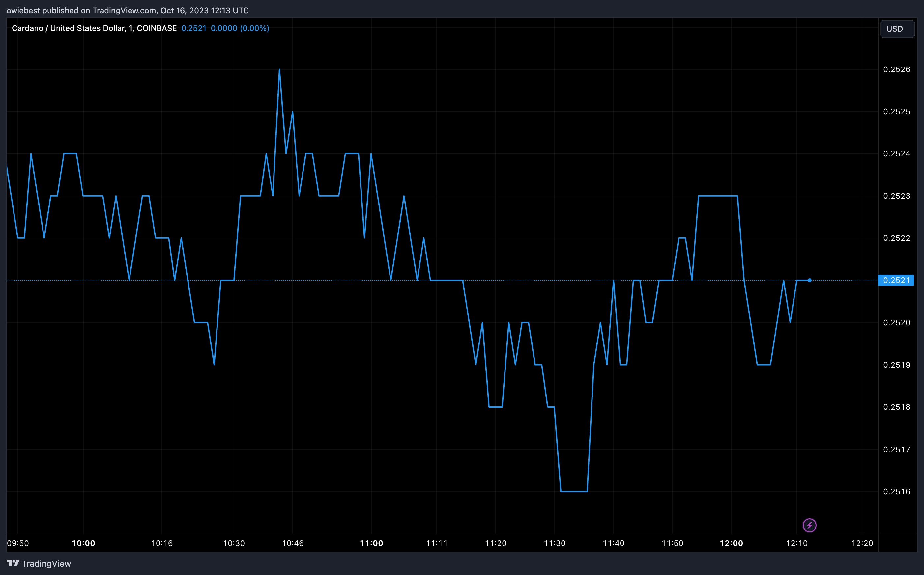Click the blue 0.2521 value in the header
The width and height of the screenshot is (924, 575).
pos(194,28)
